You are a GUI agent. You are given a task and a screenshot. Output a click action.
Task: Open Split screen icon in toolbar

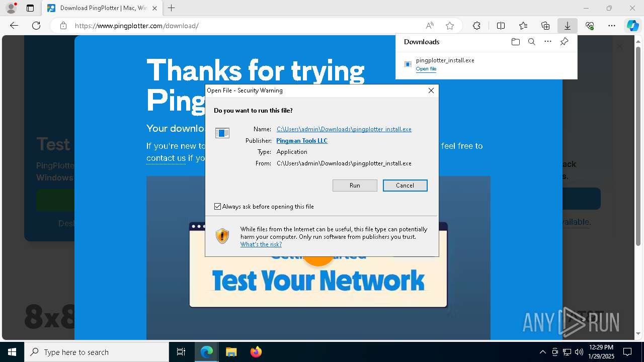click(x=501, y=26)
